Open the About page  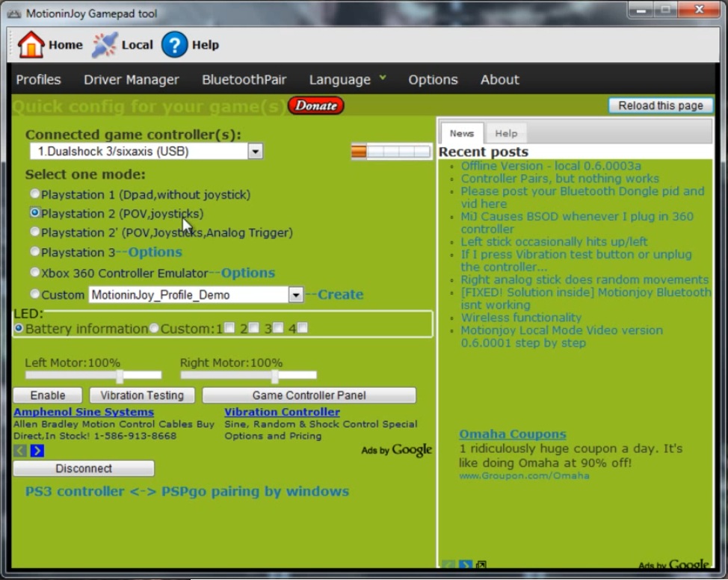[x=499, y=79]
